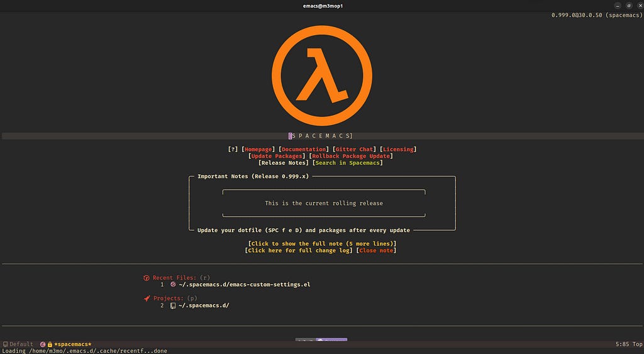Open the Homepage link
Image resolution: width=644 pixels, height=354 pixels.
[258, 149]
